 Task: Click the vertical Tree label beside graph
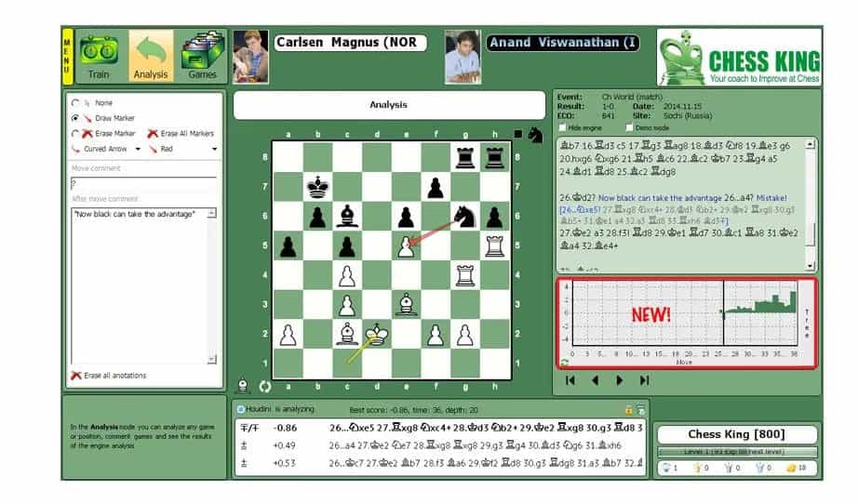tap(807, 324)
